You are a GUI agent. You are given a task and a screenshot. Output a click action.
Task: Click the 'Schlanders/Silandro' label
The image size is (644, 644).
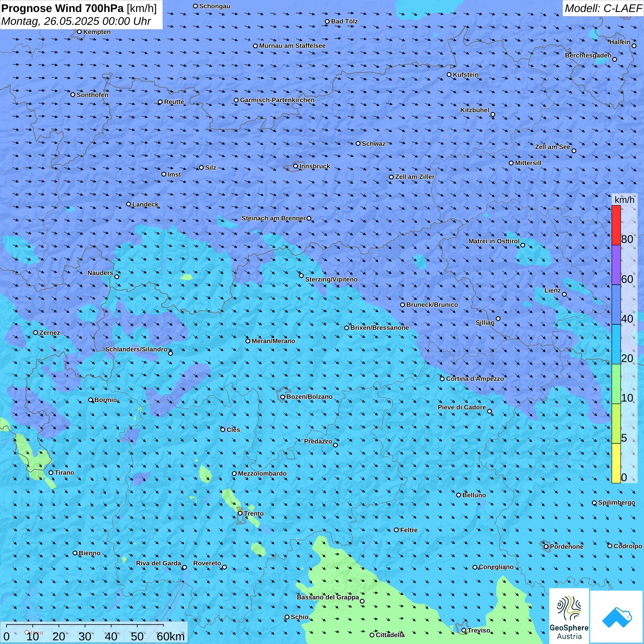(136, 349)
